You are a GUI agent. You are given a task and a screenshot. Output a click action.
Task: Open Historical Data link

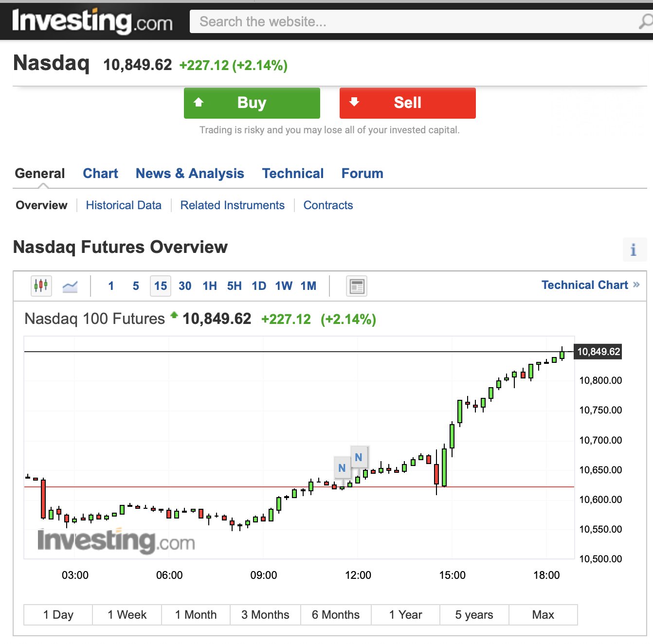tap(124, 205)
